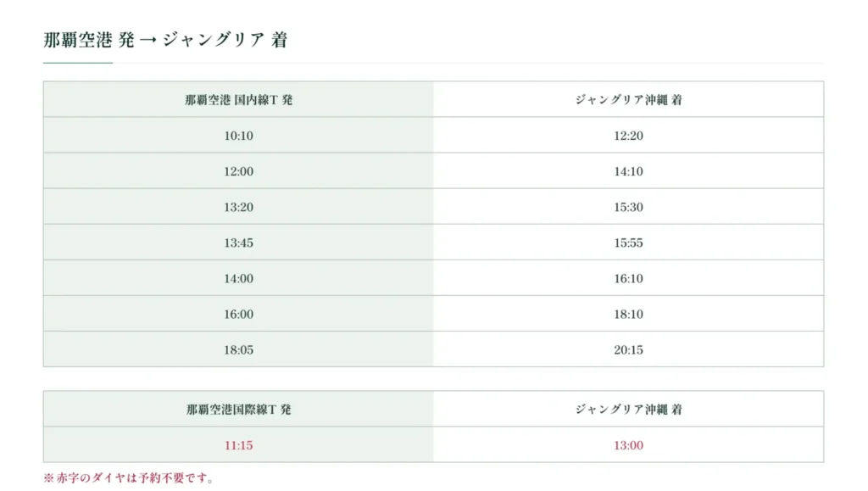Image resolution: width=868 pixels, height=491 pixels.
Task: Select the 12:20 arrival time
Action: click(x=628, y=136)
